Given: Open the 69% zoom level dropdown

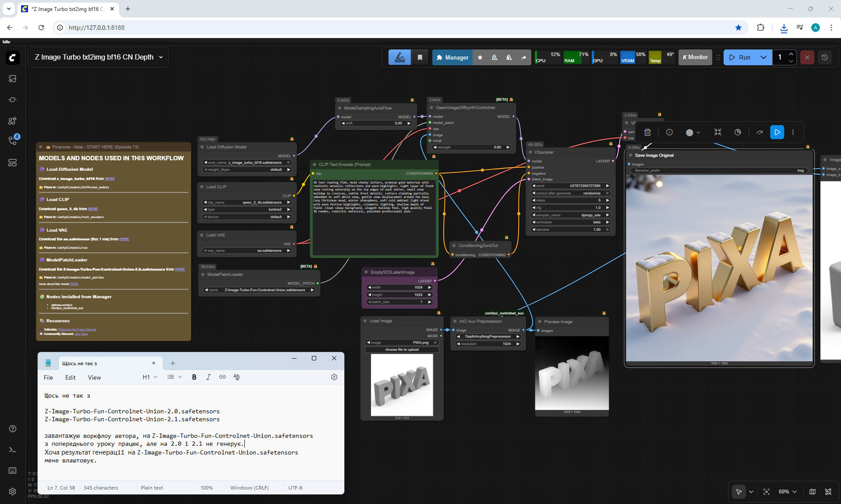Looking at the screenshot, I should (x=788, y=492).
